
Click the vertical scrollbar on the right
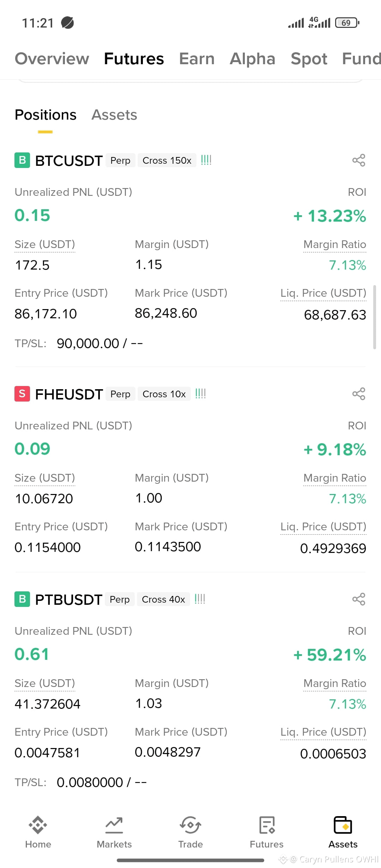(375, 317)
